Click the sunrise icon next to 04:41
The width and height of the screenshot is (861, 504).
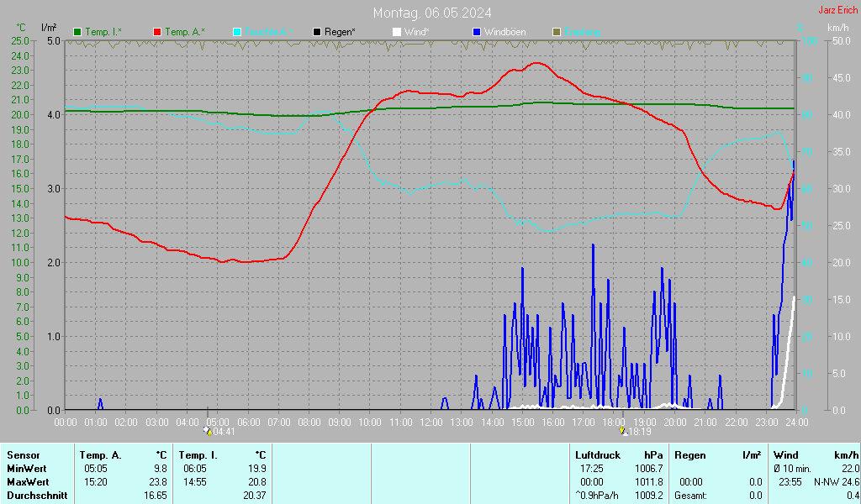pos(208,431)
